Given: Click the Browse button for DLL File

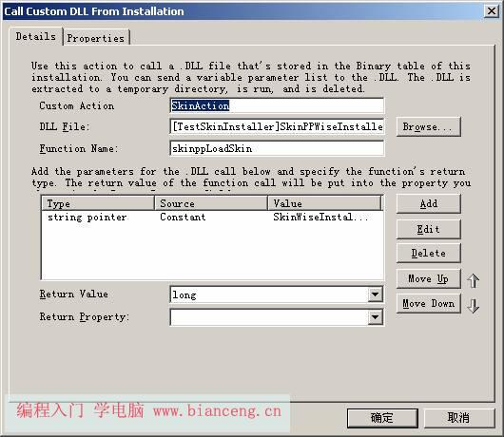Looking at the screenshot, I should pyautogui.click(x=429, y=127).
